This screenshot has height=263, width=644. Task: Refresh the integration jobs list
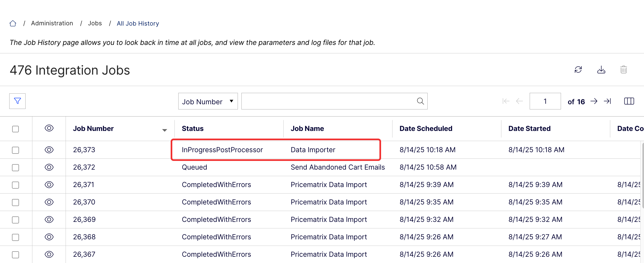(578, 70)
